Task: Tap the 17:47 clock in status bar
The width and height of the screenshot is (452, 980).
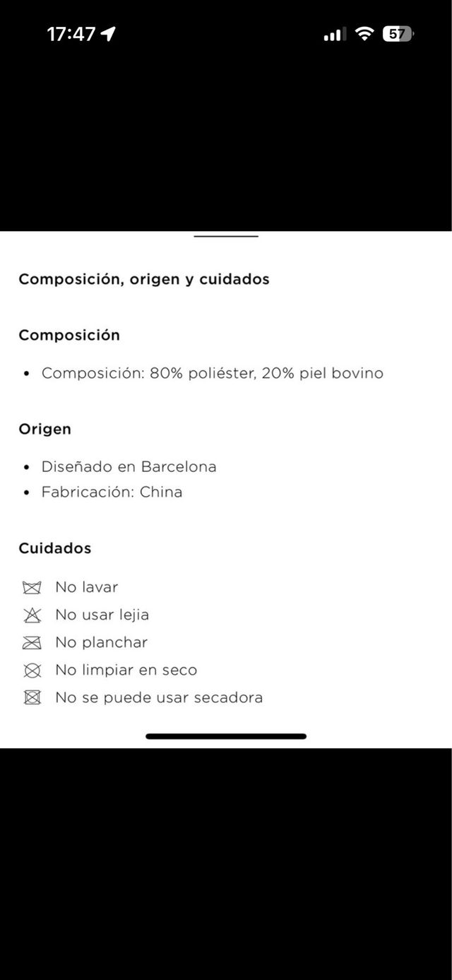Action: 71,34
